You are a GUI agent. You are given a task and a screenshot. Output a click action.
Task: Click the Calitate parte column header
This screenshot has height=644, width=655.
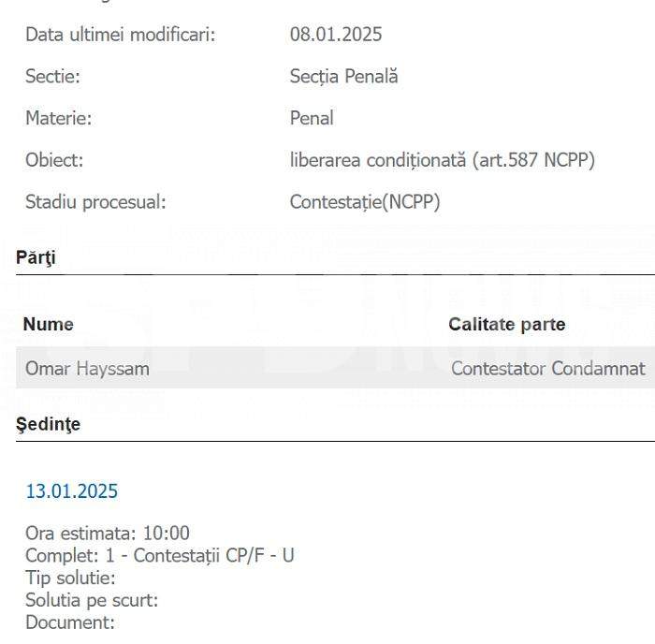(x=507, y=324)
